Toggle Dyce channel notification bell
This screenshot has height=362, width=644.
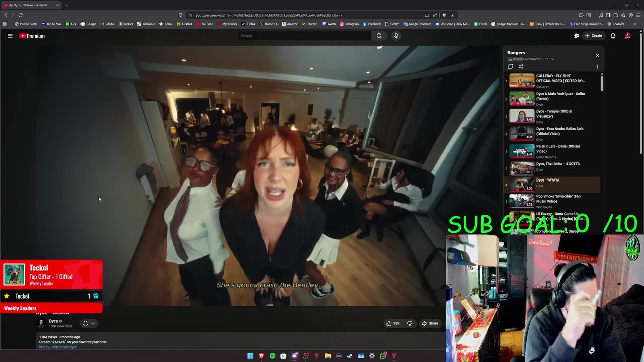(85, 323)
